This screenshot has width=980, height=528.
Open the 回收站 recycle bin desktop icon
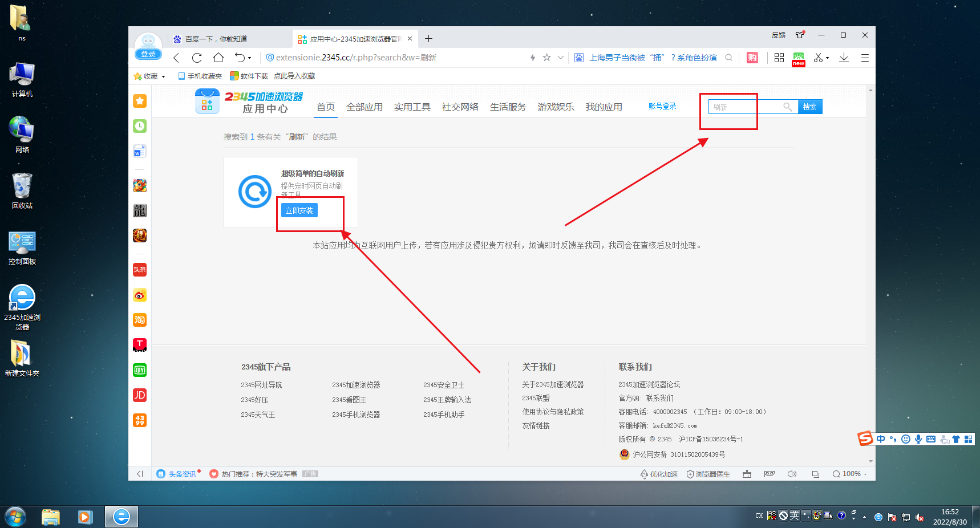click(22, 191)
